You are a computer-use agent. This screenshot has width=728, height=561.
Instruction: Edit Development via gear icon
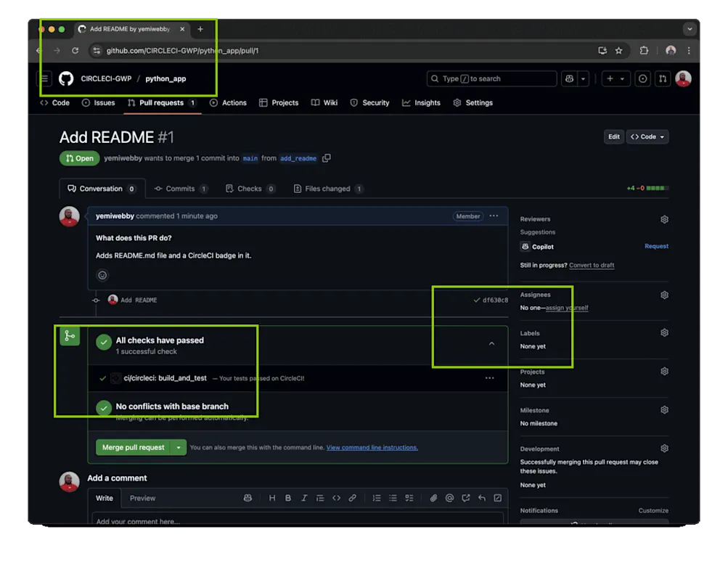tap(664, 449)
